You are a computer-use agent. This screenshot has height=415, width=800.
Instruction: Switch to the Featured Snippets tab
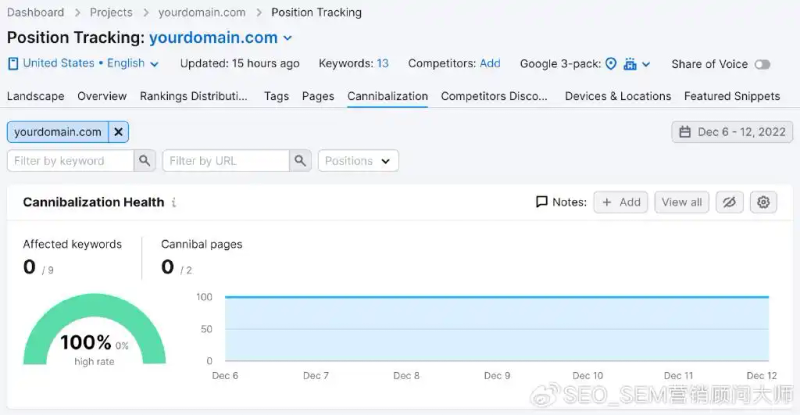[x=731, y=96]
